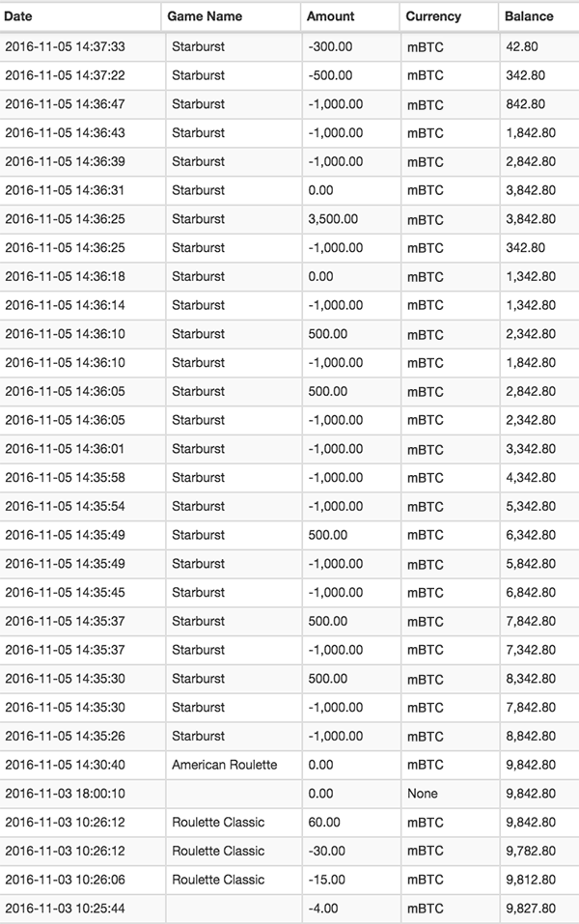The width and height of the screenshot is (579, 924).
Task: Click the Roulette Classic -15.00 entry
Action: pos(289,880)
